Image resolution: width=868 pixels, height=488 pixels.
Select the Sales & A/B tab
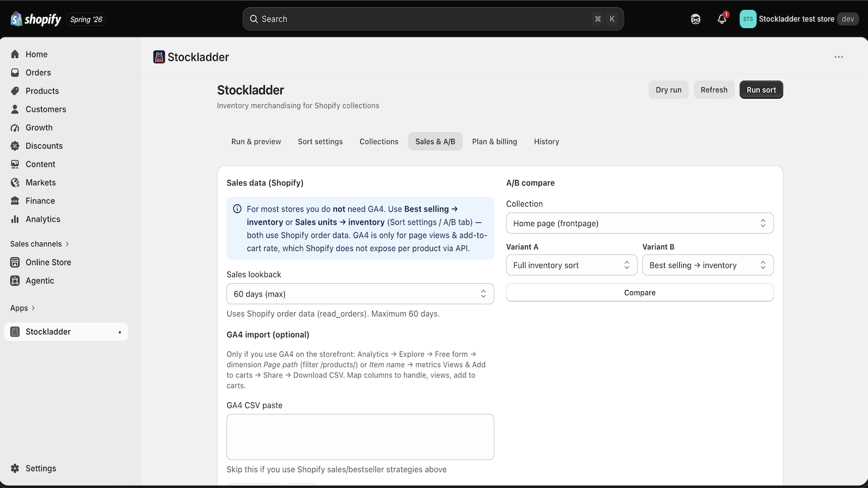pos(435,142)
